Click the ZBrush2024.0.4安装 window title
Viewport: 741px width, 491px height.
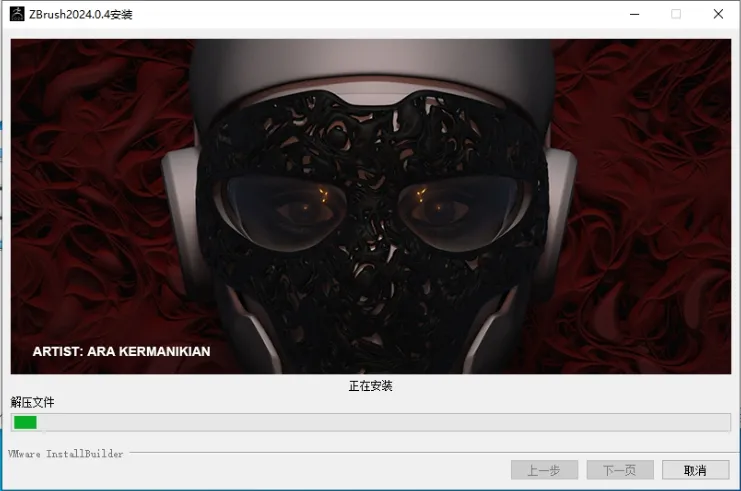[x=81, y=14]
